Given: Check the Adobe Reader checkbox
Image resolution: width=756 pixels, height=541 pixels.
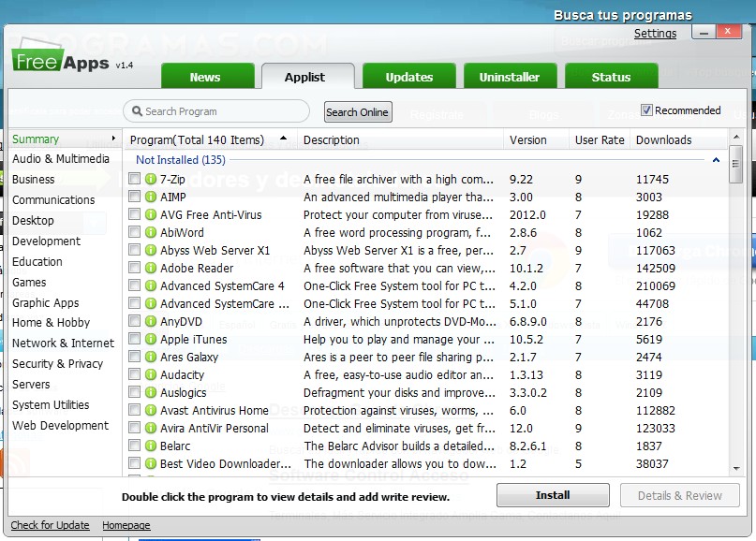Looking at the screenshot, I should pos(135,268).
